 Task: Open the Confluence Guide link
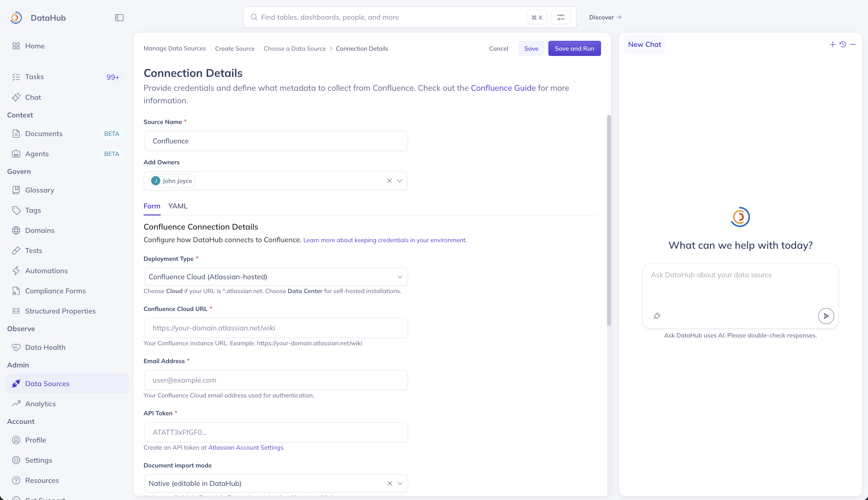click(503, 88)
